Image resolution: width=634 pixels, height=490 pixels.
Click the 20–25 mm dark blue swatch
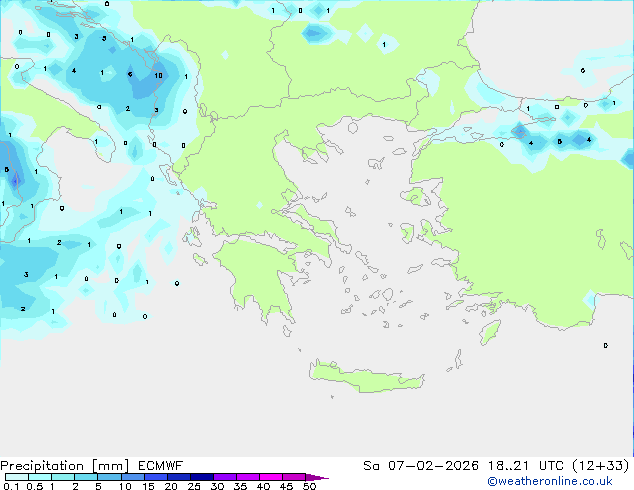[x=178, y=477]
